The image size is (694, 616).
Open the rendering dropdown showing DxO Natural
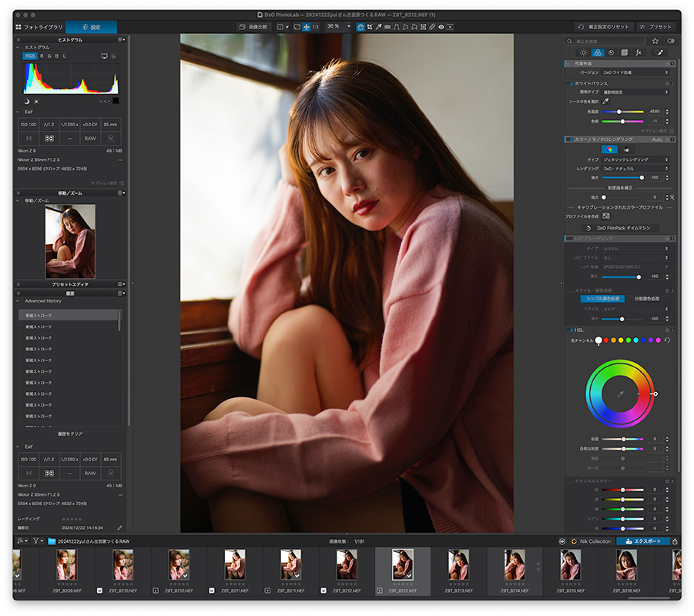tap(635, 169)
